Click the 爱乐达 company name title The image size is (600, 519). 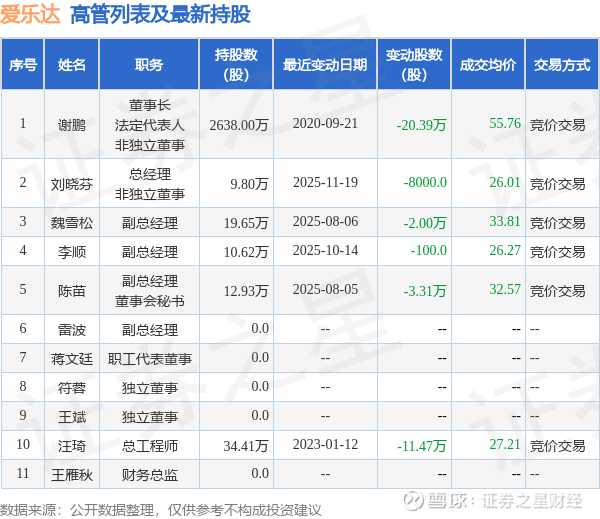coord(30,15)
